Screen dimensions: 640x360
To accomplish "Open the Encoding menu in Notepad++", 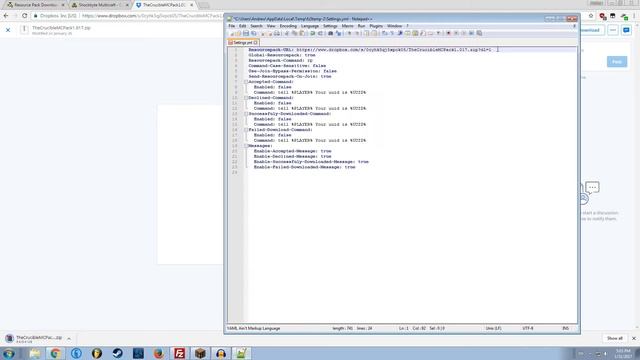I will pyautogui.click(x=288, y=26).
